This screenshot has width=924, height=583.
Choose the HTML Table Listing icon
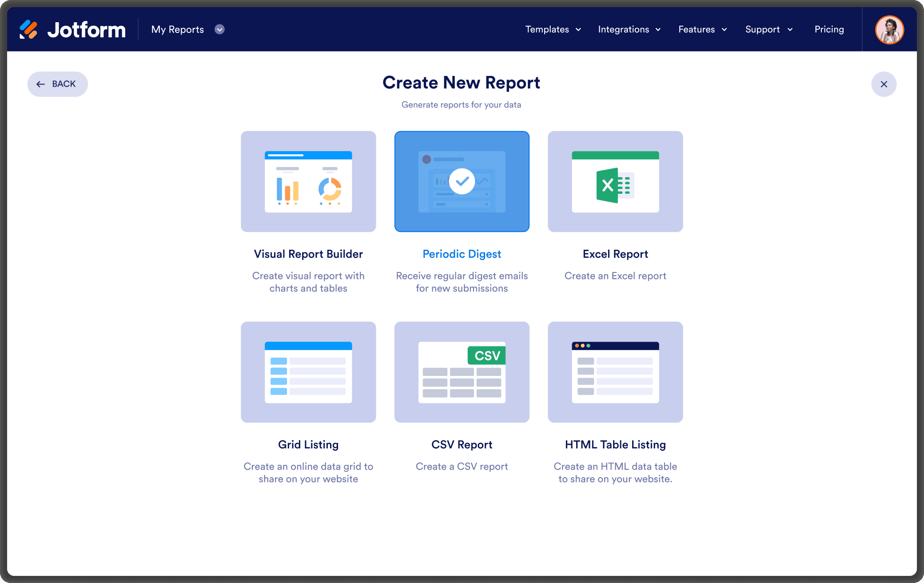point(615,372)
